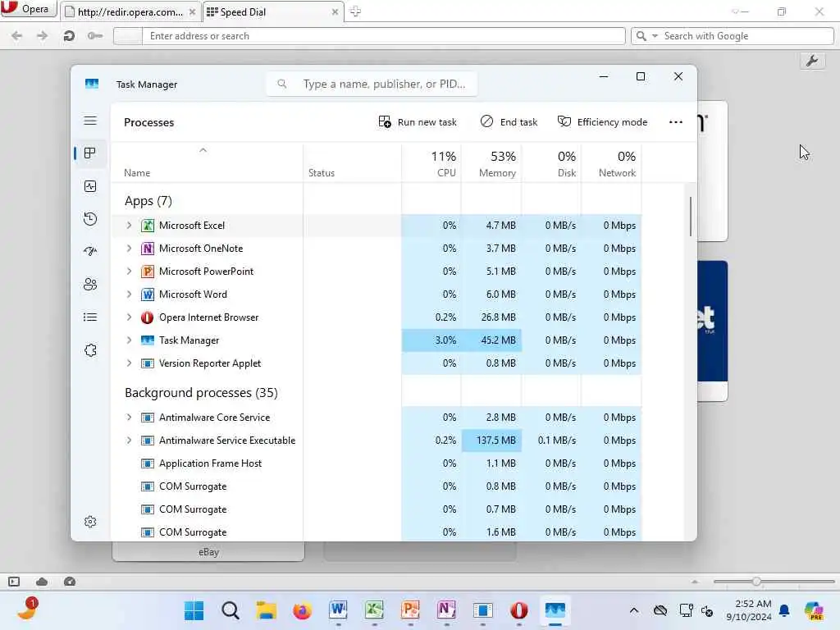The image size is (840, 630).
Task: Click Efficiency mode button
Action: 603,122
